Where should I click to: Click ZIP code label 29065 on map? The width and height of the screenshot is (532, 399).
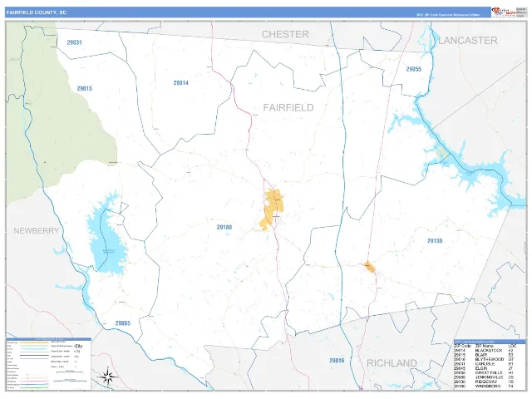coord(123,323)
